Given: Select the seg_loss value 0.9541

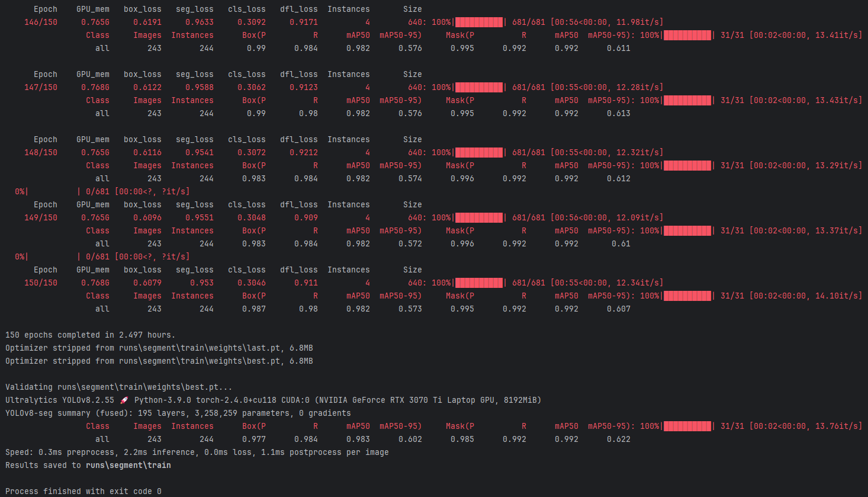Looking at the screenshot, I should point(200,152).
